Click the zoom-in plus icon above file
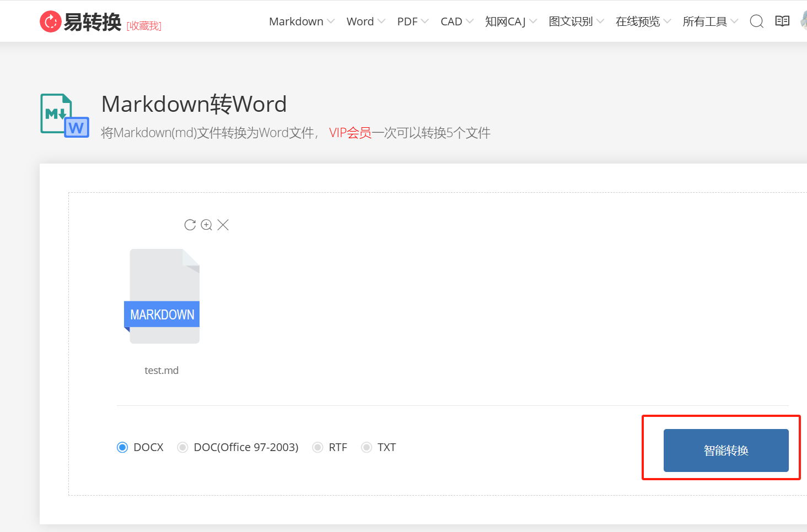Screen dimensions: 807x532 (207, 225)
